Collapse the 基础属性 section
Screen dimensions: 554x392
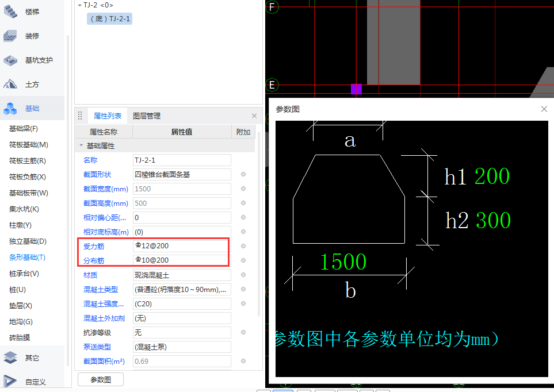point(81,146)
